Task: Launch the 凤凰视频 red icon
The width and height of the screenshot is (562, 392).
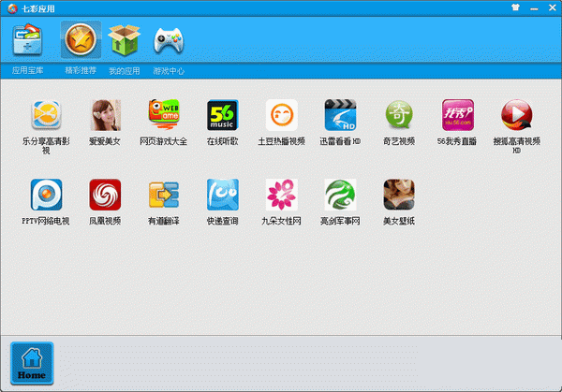Action: 105,195
